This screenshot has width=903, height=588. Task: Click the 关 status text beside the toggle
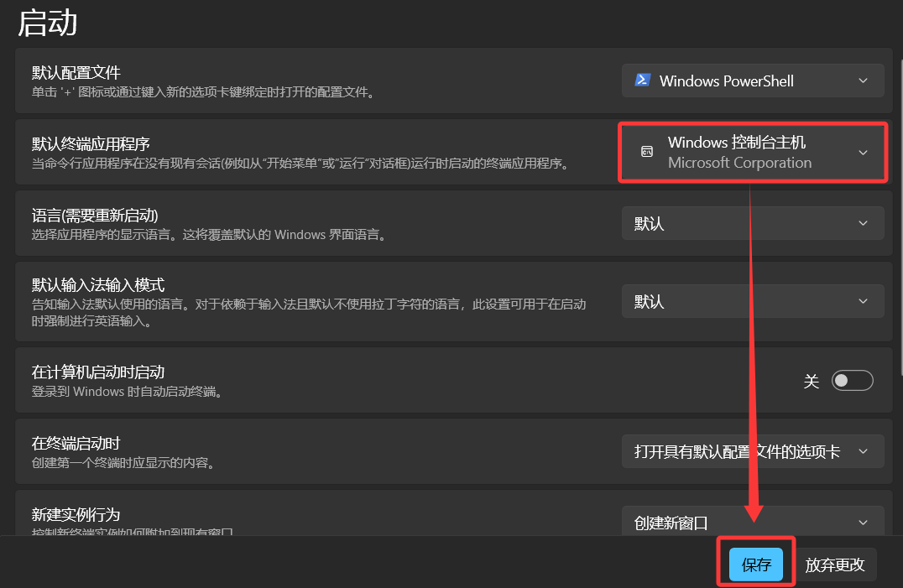(x=811, y=381)
